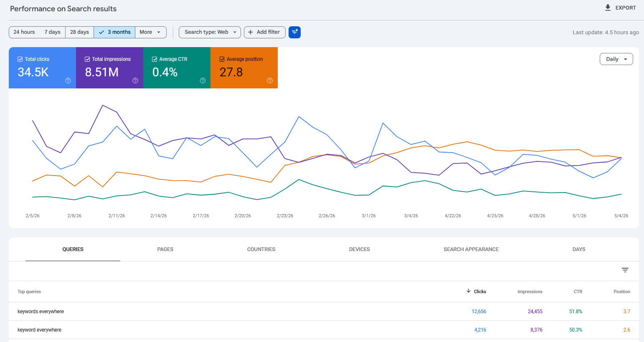This screenshot has width=644, height=342.
Task: Sort by the Clicks column header
Action: pos(480,292)
